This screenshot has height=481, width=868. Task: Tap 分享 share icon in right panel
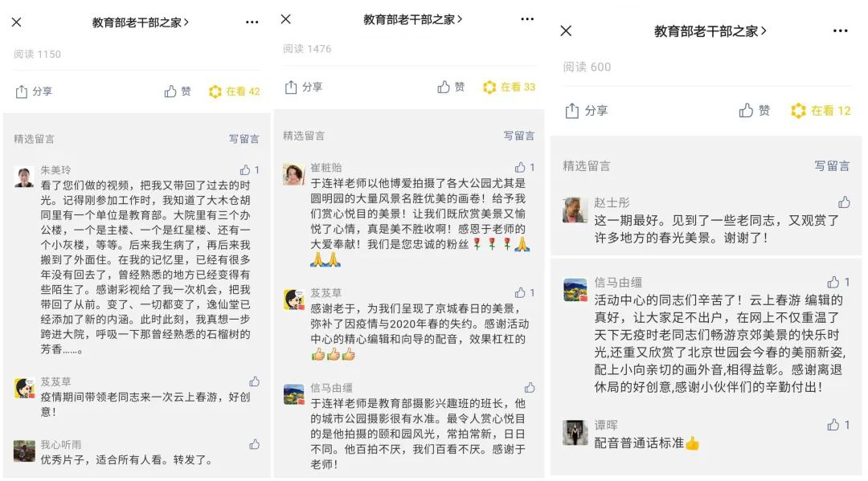point(572,111)
